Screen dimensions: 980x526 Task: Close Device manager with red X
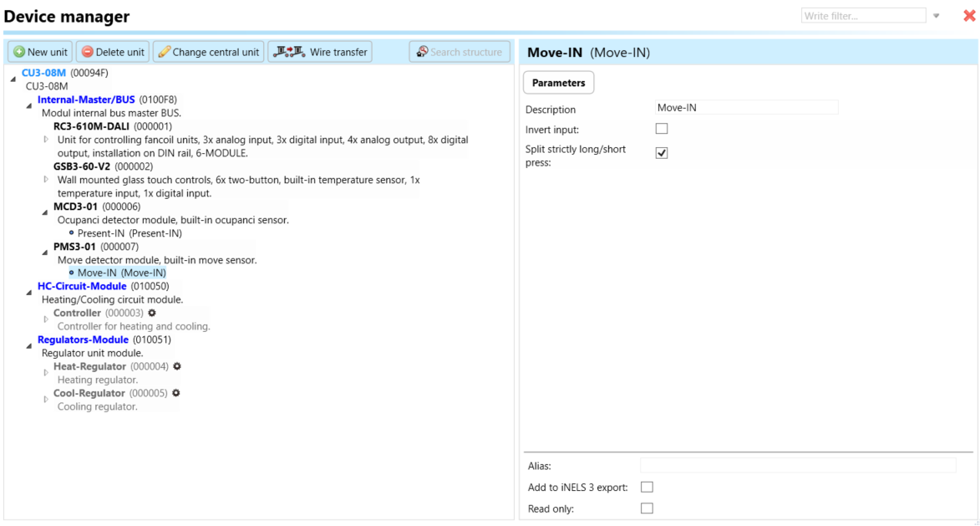pos(969,16)
